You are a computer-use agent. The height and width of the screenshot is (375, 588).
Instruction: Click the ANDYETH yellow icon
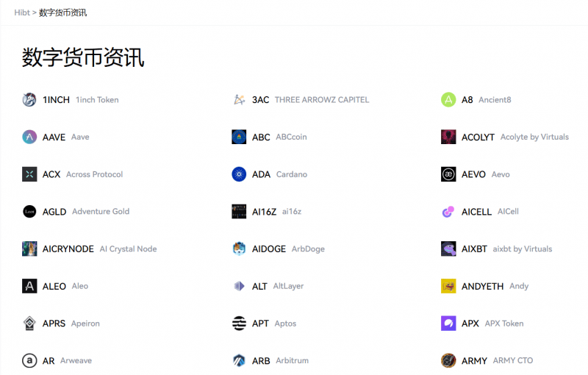tap(448, 286)
